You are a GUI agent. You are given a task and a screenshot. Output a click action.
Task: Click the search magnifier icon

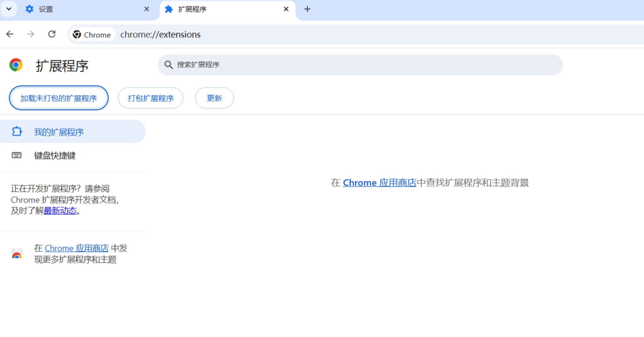168,65
